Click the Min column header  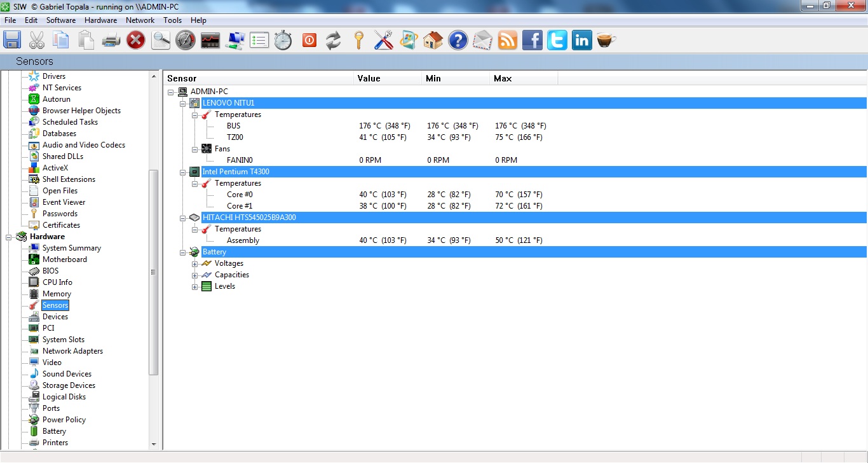point(456,78)
